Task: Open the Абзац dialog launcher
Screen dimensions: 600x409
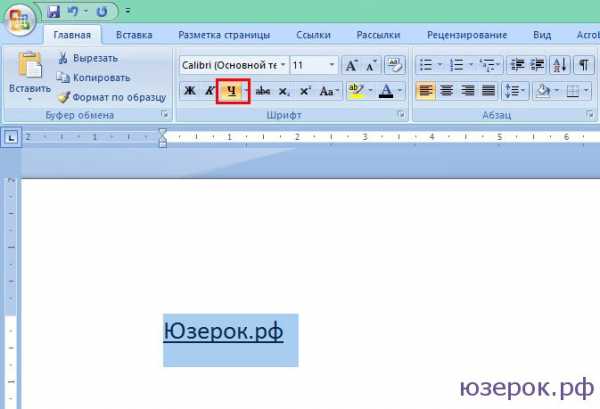Action: tap(590, 114)
